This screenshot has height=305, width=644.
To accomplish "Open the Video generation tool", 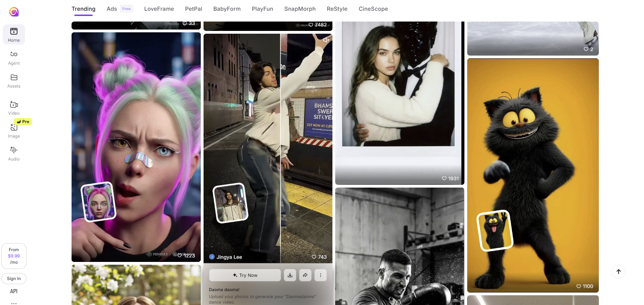I will [x=14, y=108].
